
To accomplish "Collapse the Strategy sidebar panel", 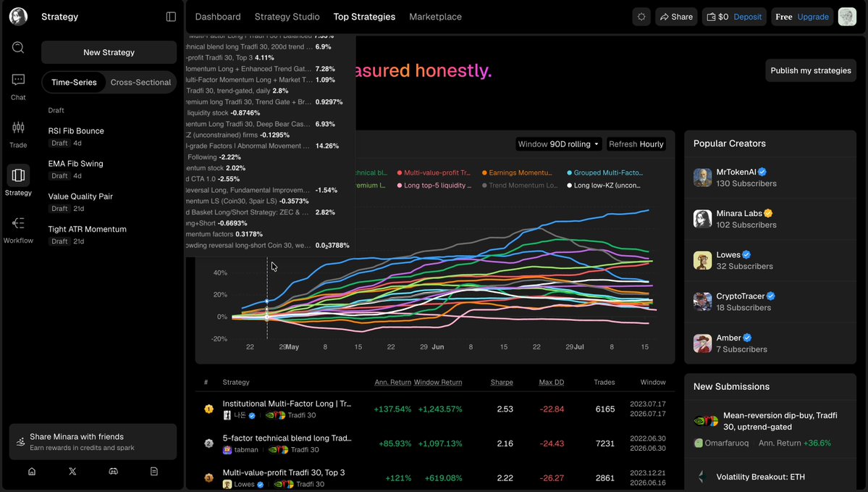I will pos(171,17).
